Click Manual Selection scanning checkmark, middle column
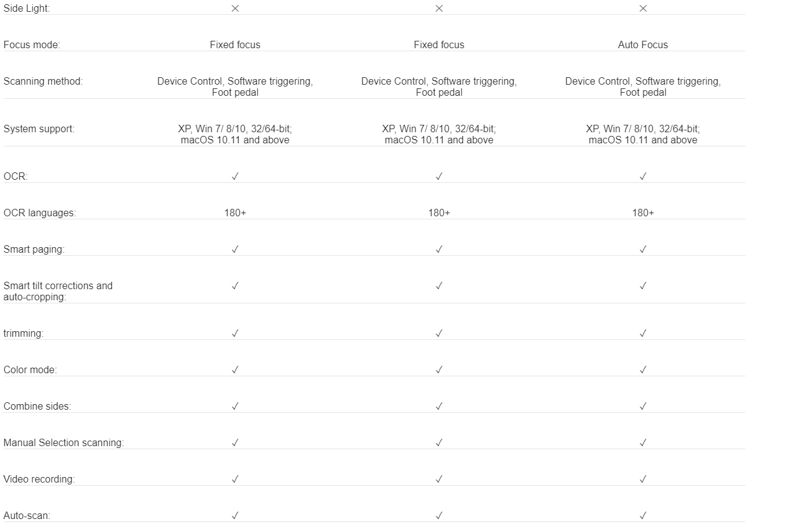Viewport: 806px width, 532px height. click(439, 442)
